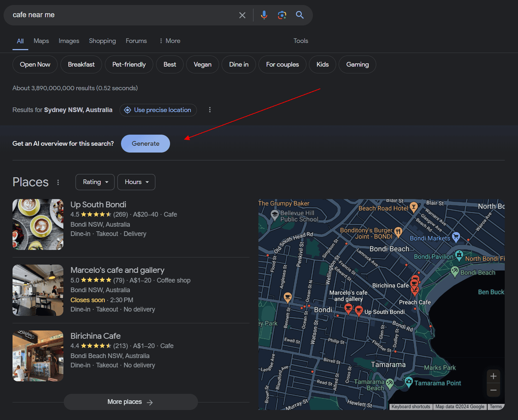Expand the Rating dropdown
The height and width of the screenshot is (420, 518).
95,182
